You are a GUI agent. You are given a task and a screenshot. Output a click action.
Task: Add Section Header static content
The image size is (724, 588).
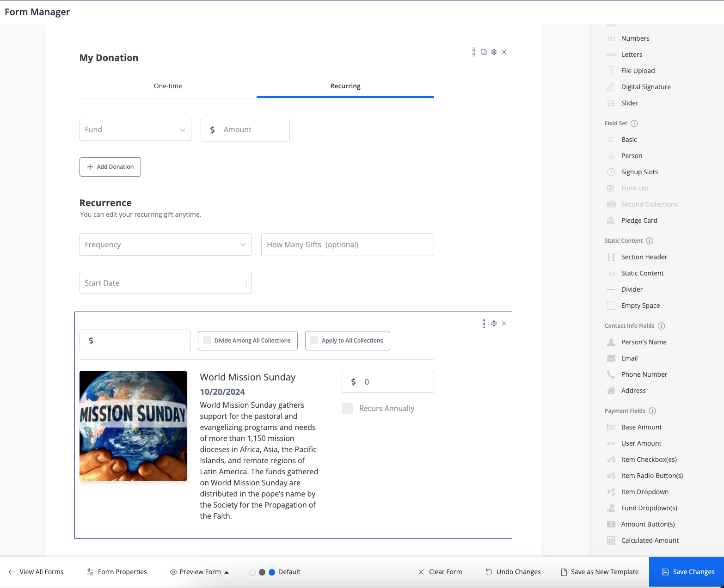pyautogui.click(x=644, y=257)
